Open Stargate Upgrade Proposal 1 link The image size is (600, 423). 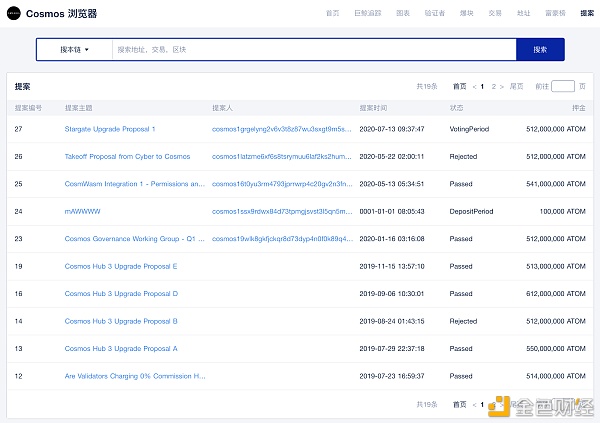pos(110,129)
